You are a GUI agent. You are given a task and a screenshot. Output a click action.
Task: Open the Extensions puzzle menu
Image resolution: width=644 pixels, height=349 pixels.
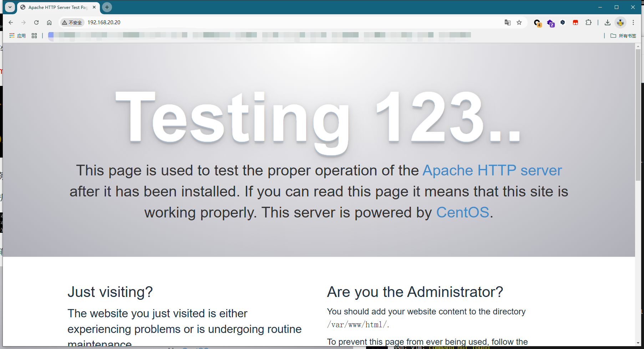588,22
